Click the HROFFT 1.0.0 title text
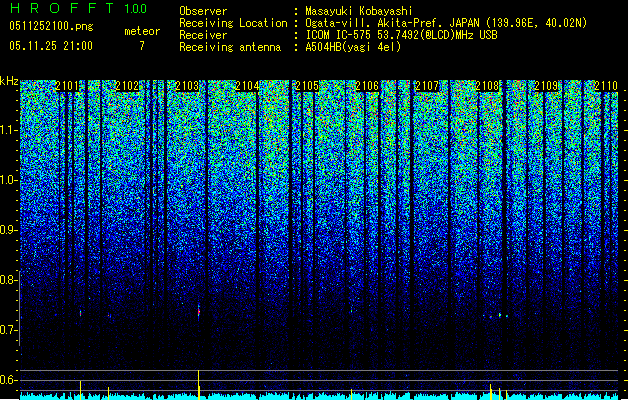Image resolution: width=629 pixels, height=400 pixels. pyautogui.click(x=79, y=8)
